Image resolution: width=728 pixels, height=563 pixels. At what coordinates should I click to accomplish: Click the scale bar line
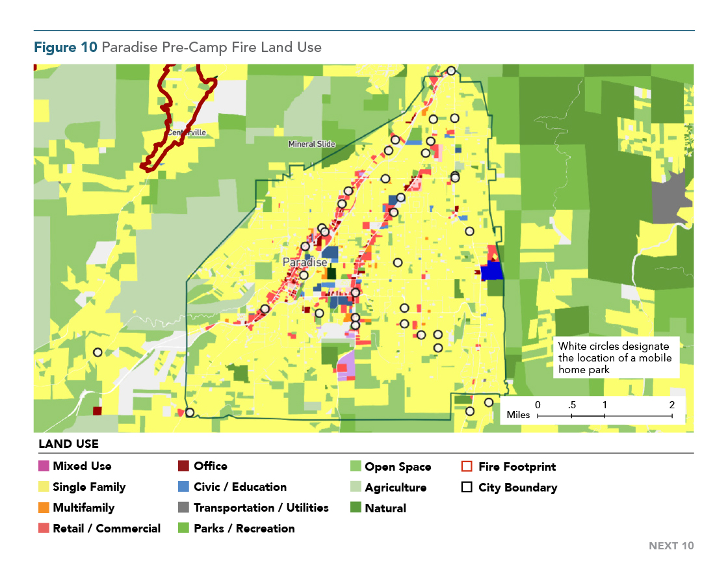click(604, 415)
